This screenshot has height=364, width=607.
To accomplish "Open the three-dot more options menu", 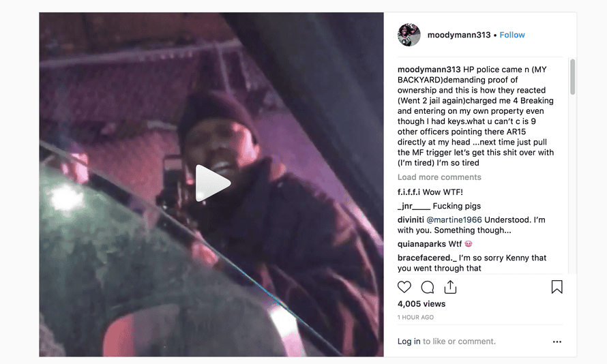I will (557, 342).
